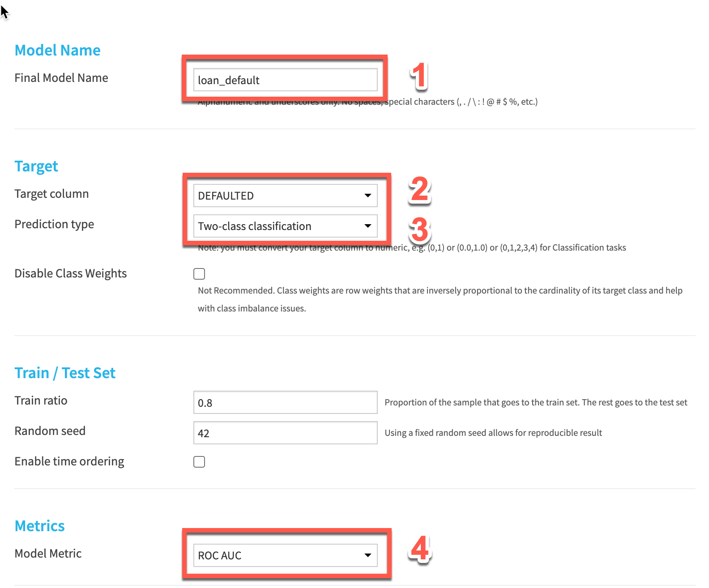Image resolution: width=709 pixels, height=588 pixels.
Task: Click the Train ratio input field
Action: tap(285, 403)
